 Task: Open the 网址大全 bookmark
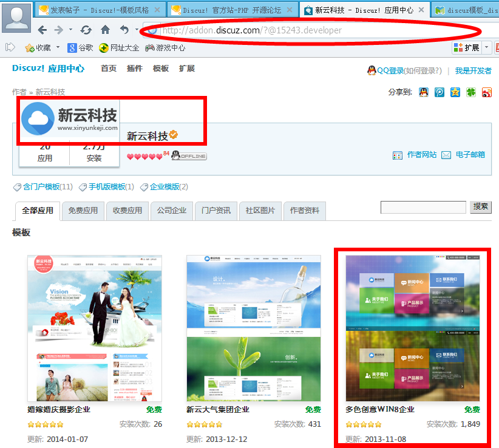coord(119,48)
